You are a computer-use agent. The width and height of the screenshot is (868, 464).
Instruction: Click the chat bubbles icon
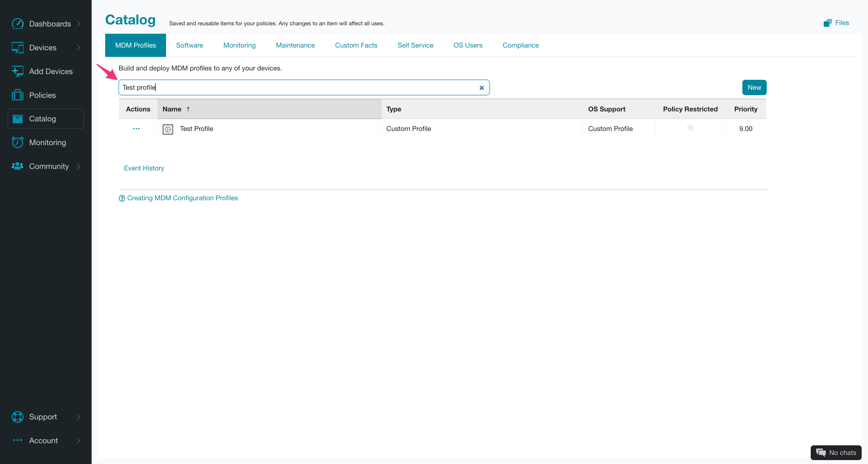821,452
